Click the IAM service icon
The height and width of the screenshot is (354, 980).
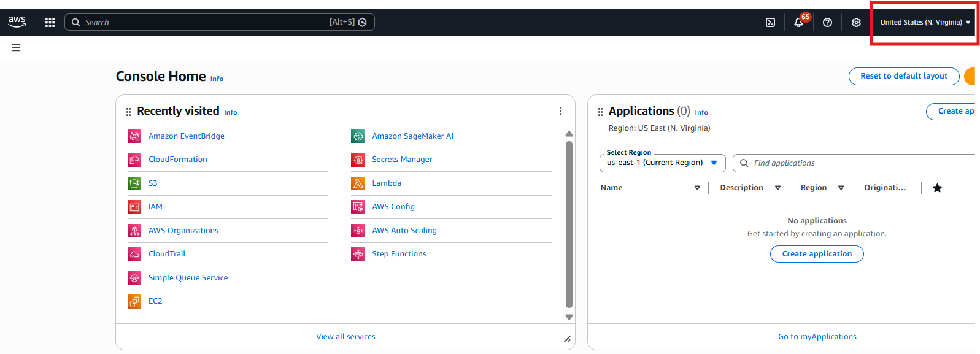(134, 207)
